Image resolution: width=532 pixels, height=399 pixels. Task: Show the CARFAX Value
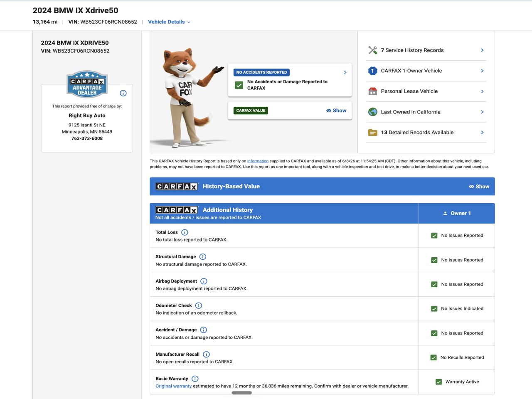[336, 111]
